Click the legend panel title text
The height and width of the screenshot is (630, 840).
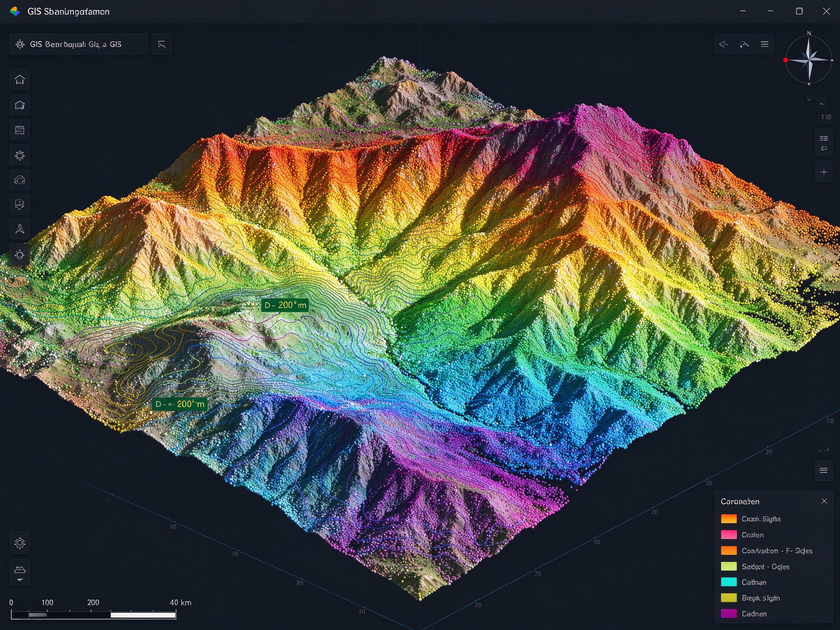click(740, 501)
